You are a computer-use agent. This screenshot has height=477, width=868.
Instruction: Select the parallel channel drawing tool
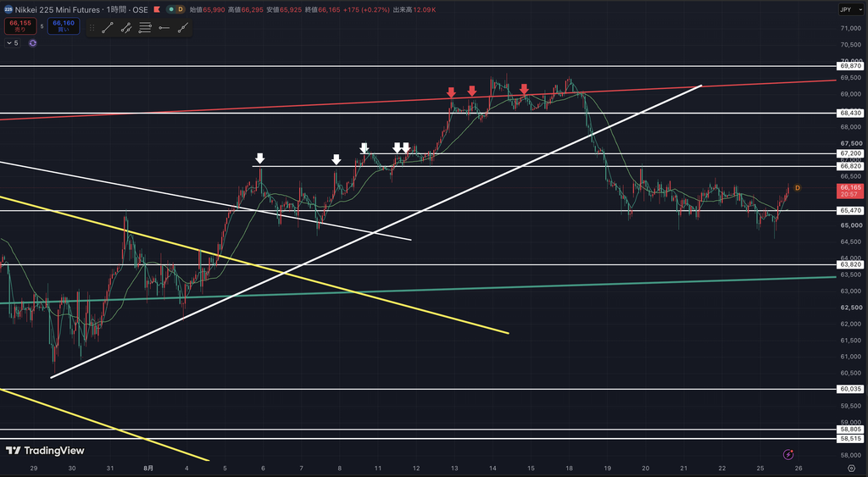click(126, 28)
